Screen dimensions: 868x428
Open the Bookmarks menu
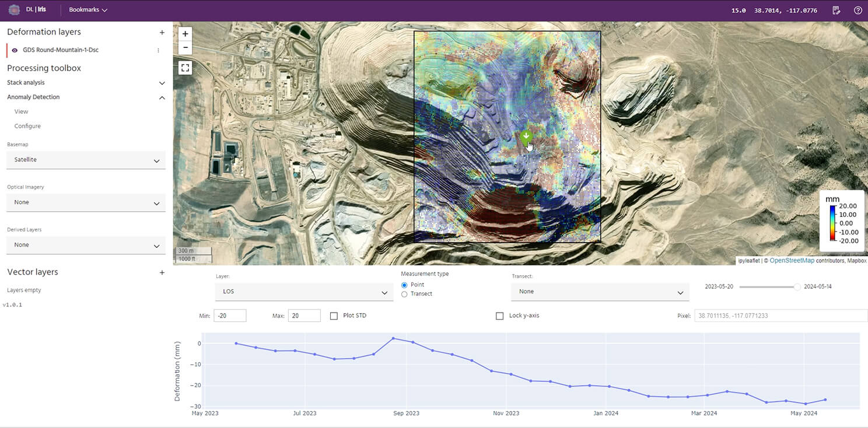pyautogui.click(x=88, y=10)
